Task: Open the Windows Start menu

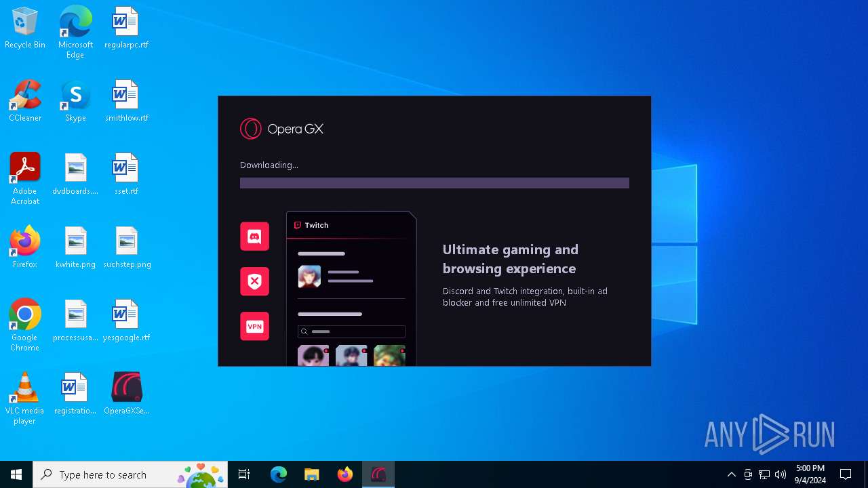Action: click(16, 474)
